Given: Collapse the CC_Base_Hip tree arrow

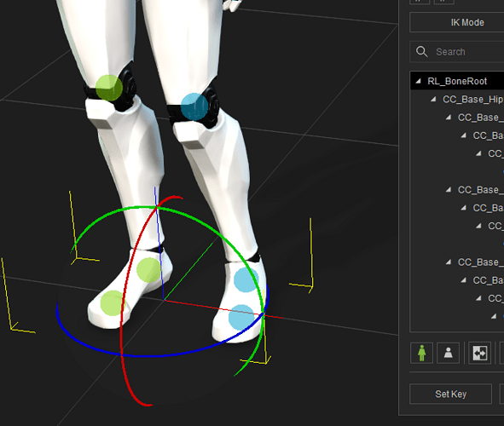Looking at the screenshot, I should (433, 99).
